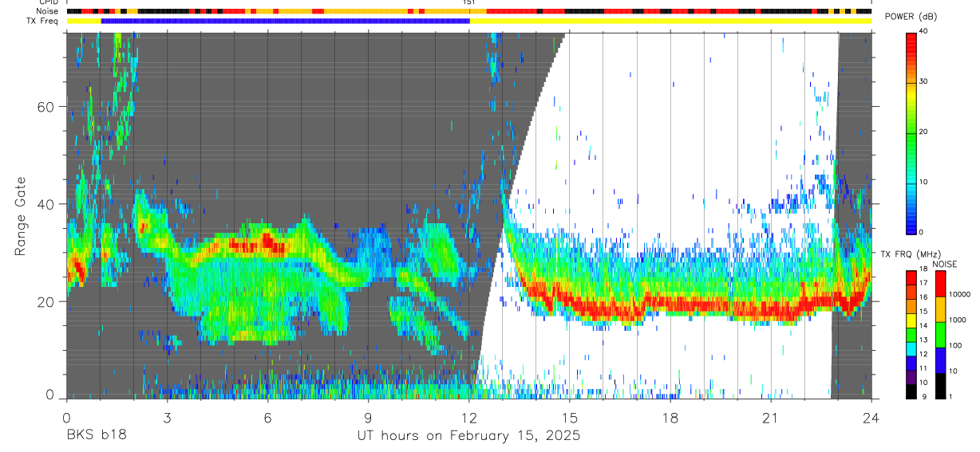Click the TX FRQ (MHz) color scale
Screen dimensions: 980x452
pyautogui.click(x=911, y=335)
